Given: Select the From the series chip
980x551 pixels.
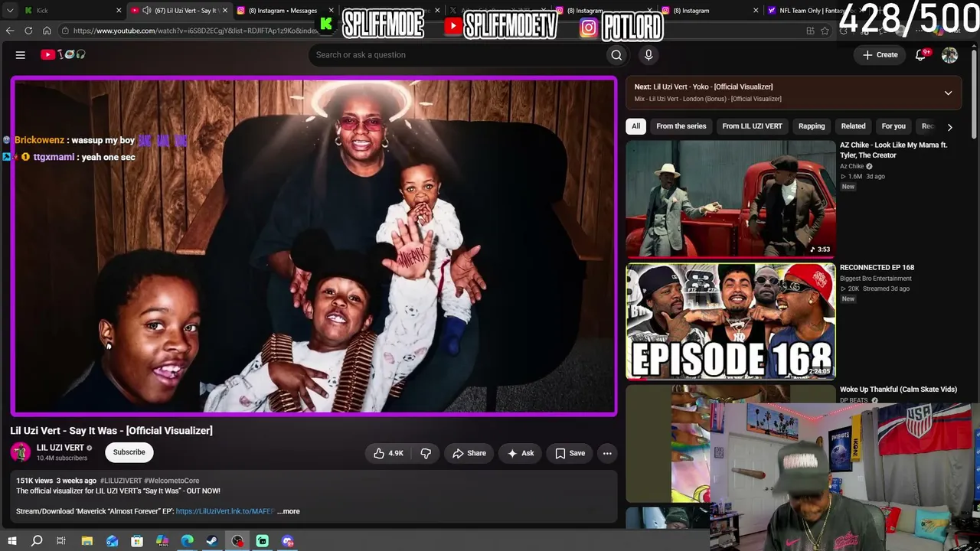Looking at the screenshot, I should coord(681,126).
